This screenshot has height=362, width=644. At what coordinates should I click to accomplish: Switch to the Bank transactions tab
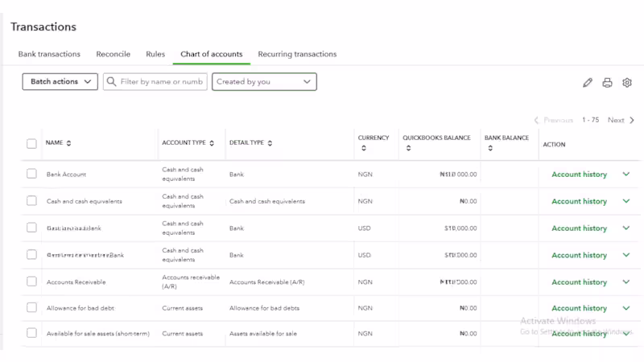49,54
